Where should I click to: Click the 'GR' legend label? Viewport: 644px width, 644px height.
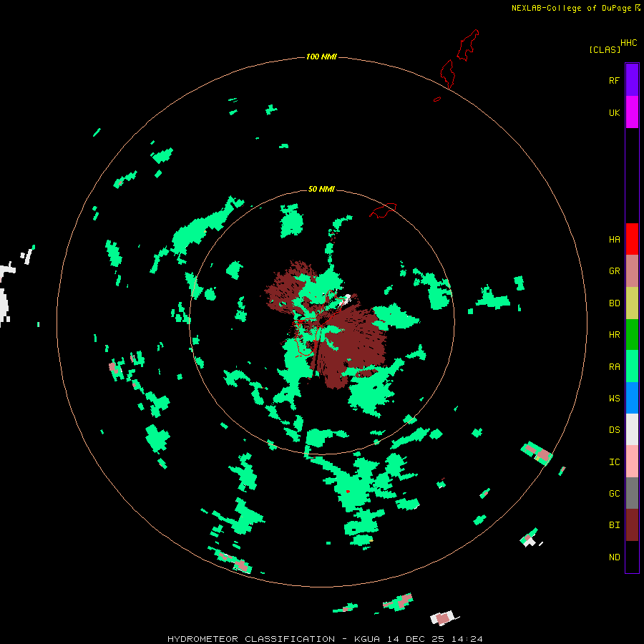(x=614, y=271)
